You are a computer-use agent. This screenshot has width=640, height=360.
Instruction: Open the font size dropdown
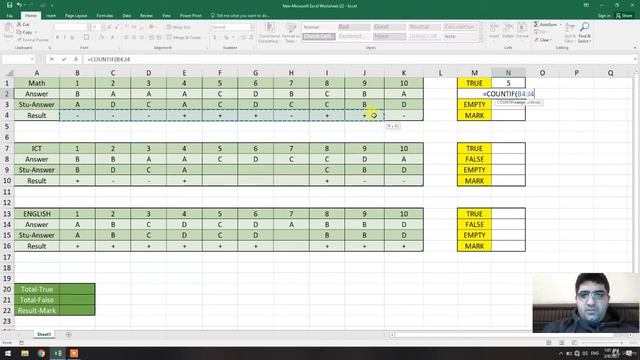102,27
